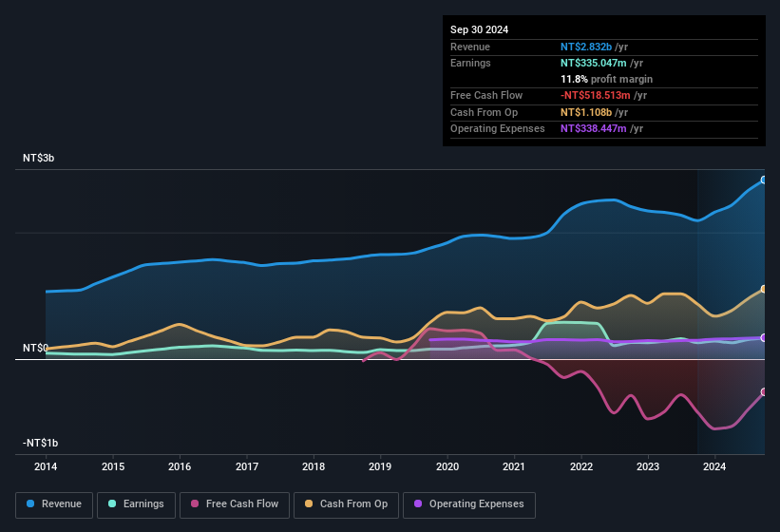Click the Operating Expenses label in tooltip
This screenshot has height=532, width=780.
[x=498, y=129]
